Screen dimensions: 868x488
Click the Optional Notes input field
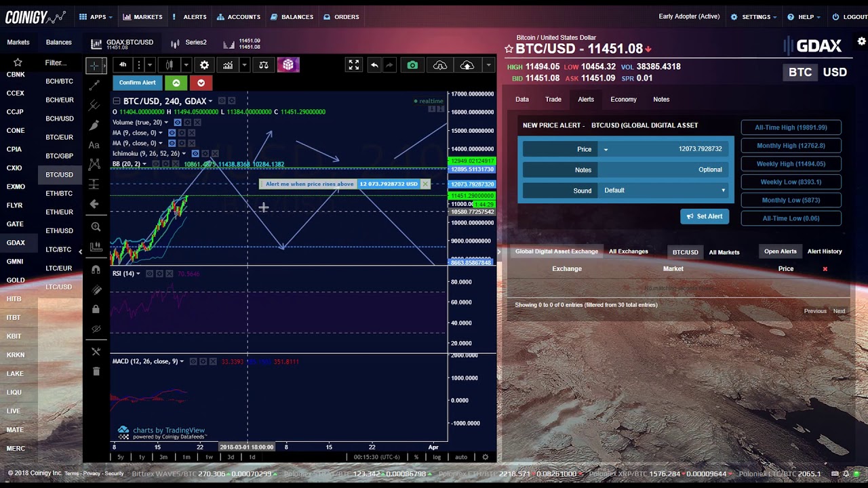click(664, 169)
